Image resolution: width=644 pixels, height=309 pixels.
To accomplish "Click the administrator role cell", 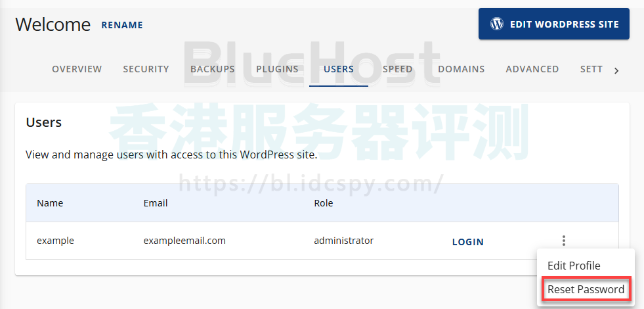I will (x=343, y=241).
